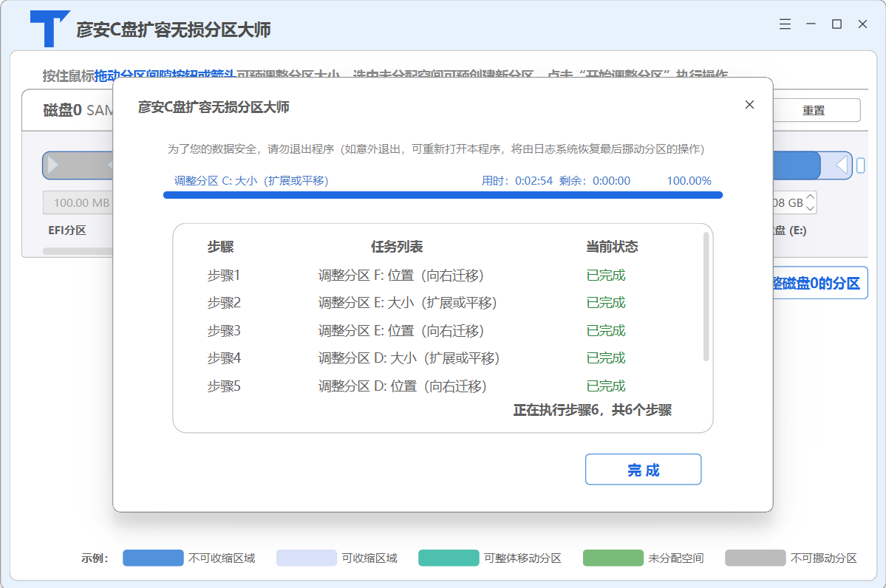Click the 步骤 column header

(x=220, y=247)
